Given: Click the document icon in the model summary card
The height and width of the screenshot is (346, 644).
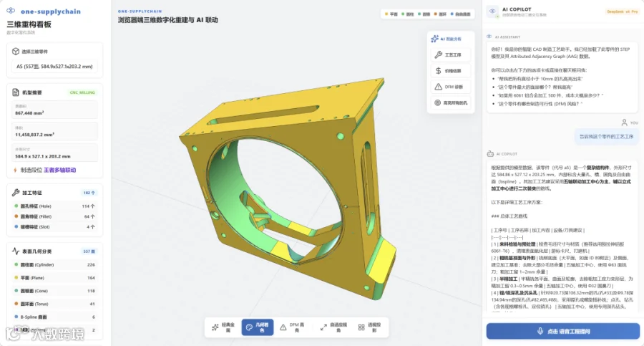Looking at the screenshot, I should (16, 92).
